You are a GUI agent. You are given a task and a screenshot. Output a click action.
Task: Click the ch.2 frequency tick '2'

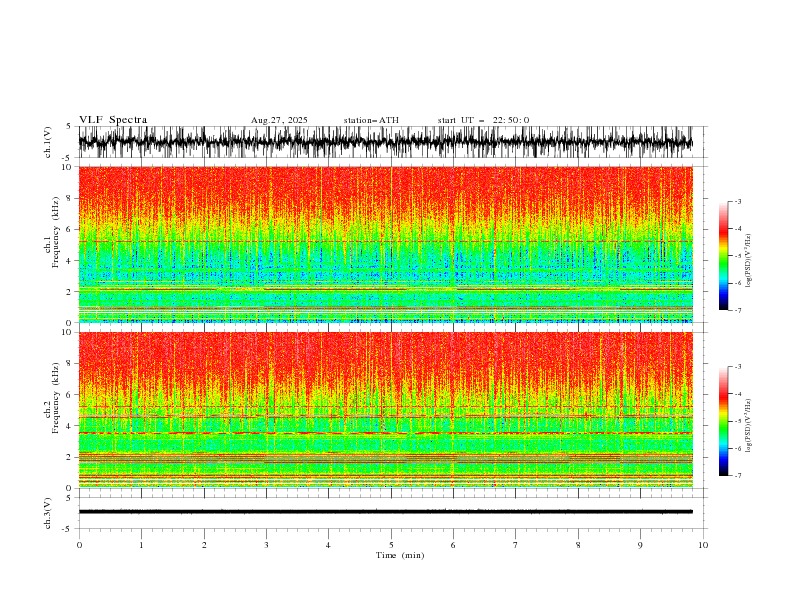[x=70, y=457]
